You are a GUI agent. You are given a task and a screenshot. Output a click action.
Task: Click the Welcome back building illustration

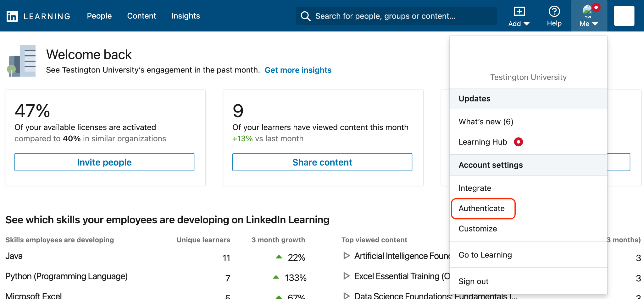pyautogui.click(x=21, y=61)
